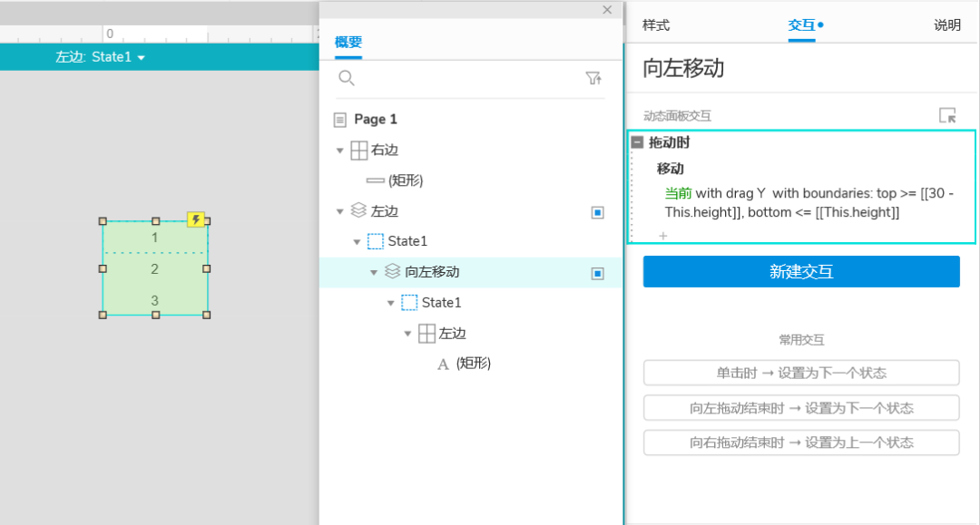Click the table icon of top-level 右边

tap(358, 151)
